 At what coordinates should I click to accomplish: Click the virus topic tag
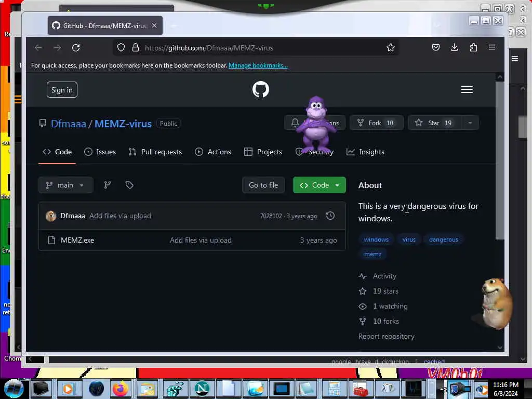point(409,240)
